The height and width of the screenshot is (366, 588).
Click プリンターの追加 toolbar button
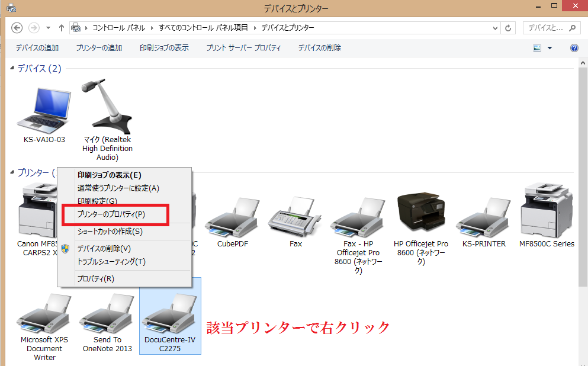[99, 48]
